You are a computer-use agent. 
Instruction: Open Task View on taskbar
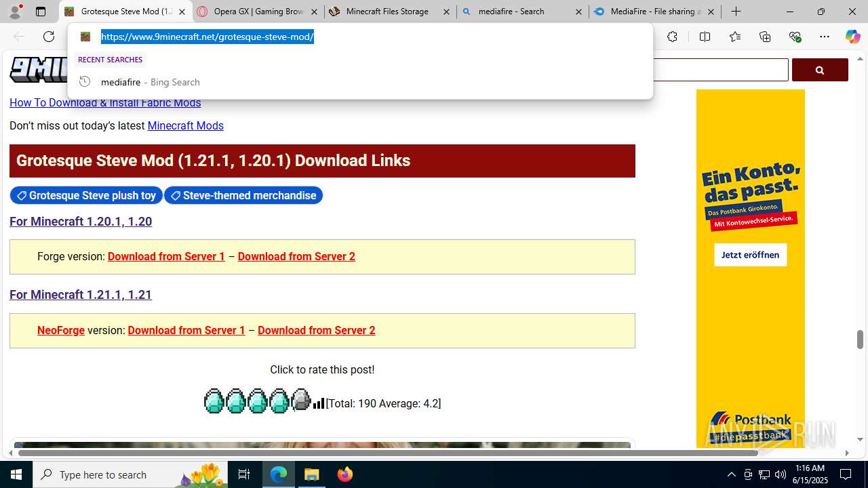[x=244, y=474]
